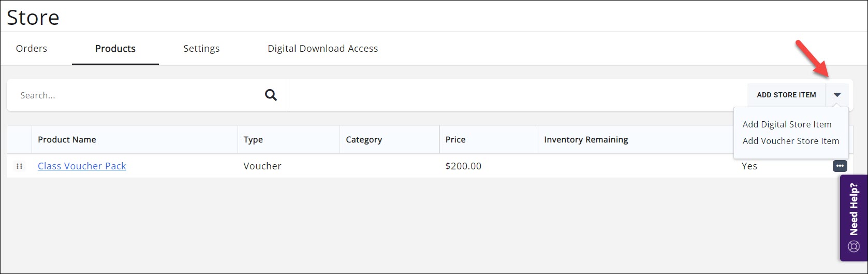Image resolution: width=868 pixels, height=274 pixels.
Task: Select Add Digital Store Item option
Action: point(787,124)
